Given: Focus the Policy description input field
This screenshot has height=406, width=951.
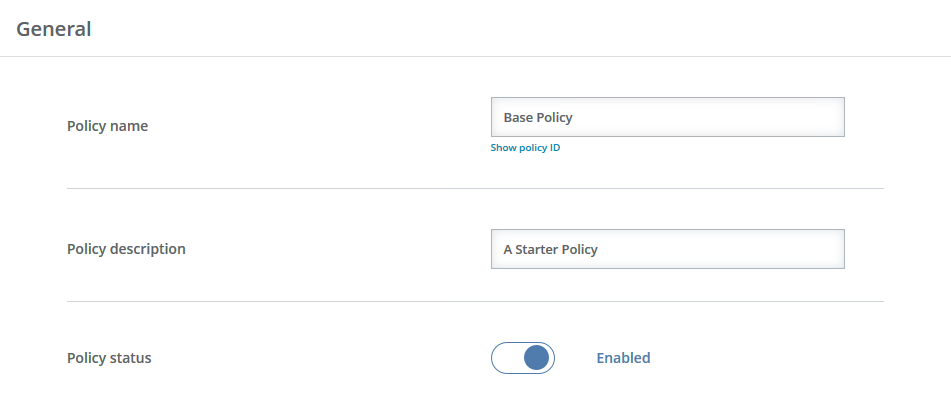Looking at the screenshot, I should click(668, 249).
